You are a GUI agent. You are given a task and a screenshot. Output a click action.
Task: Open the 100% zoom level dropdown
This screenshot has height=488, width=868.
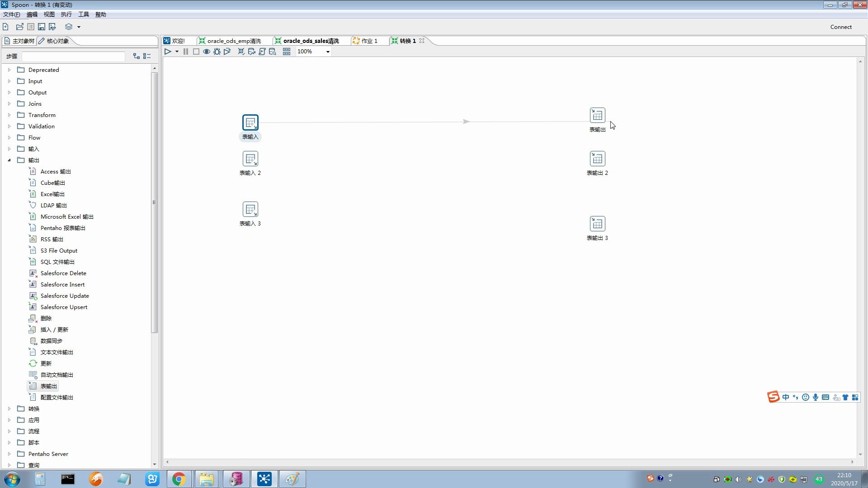coord(328,52)
